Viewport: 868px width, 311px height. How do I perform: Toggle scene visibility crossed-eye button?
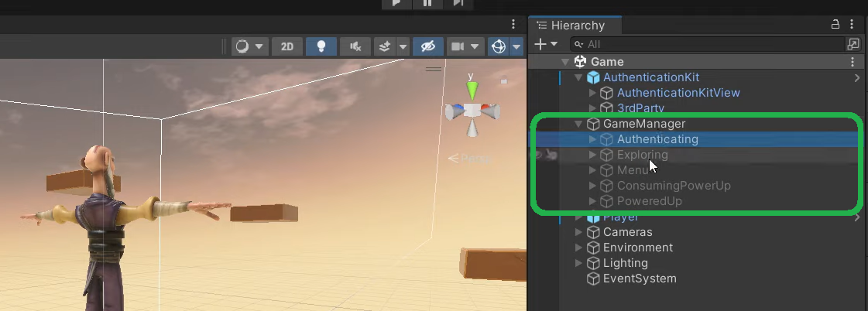click(428, 46)
